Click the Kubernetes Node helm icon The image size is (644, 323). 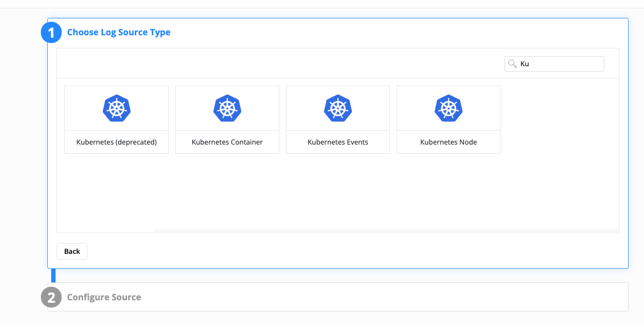pos(449,108)
